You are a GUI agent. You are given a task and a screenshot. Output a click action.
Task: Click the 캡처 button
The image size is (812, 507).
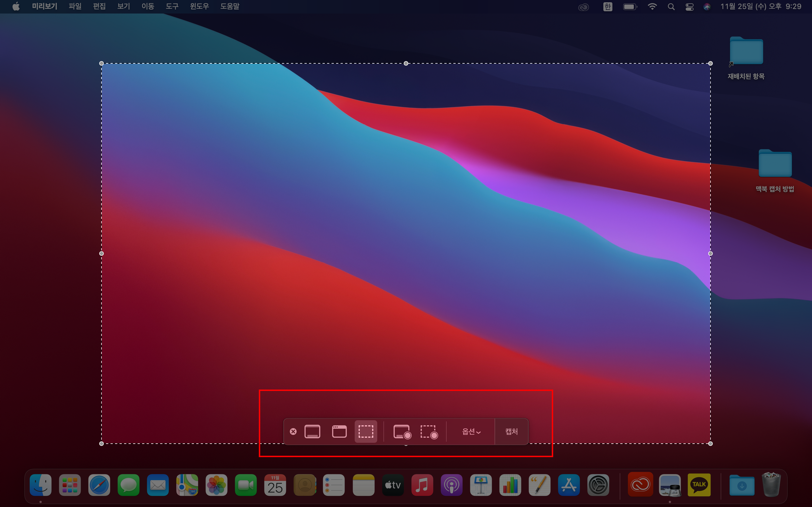(x=511, y=432)
